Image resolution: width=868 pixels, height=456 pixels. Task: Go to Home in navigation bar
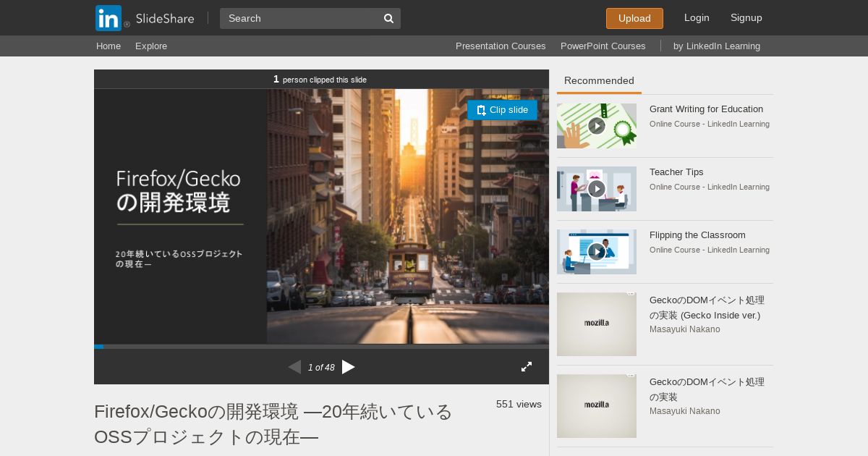coord(109,46)
